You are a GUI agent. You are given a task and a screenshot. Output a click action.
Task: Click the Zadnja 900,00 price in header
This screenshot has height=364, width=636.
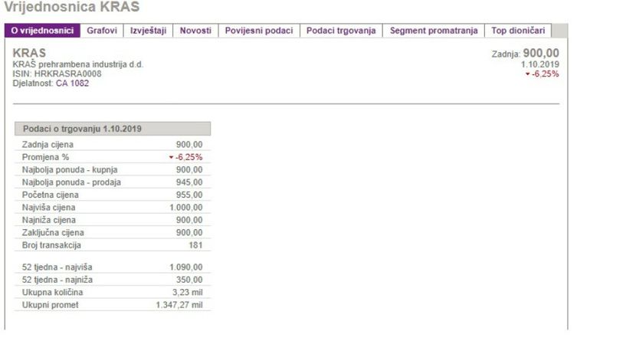click(525, 53)
